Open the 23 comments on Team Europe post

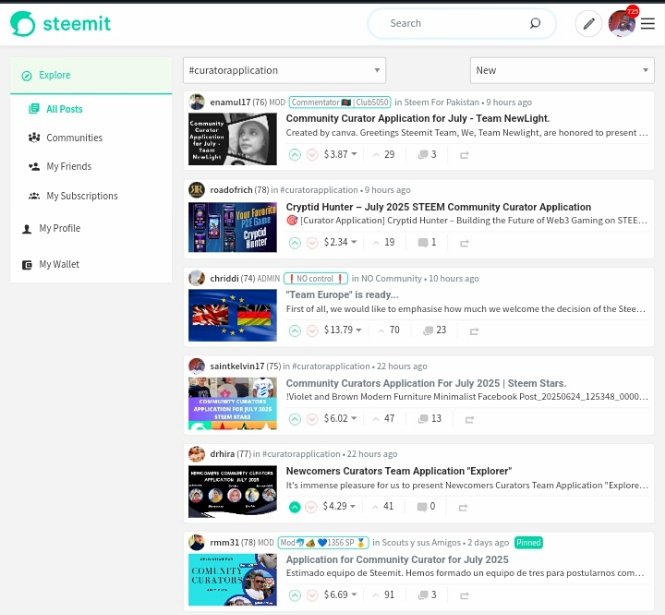tap(435, 330)
